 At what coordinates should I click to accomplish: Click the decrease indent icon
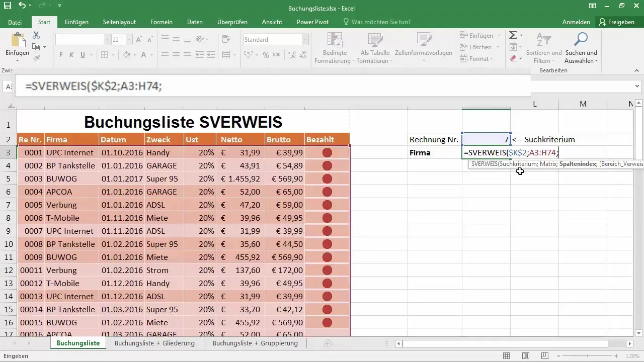(200, 55)
